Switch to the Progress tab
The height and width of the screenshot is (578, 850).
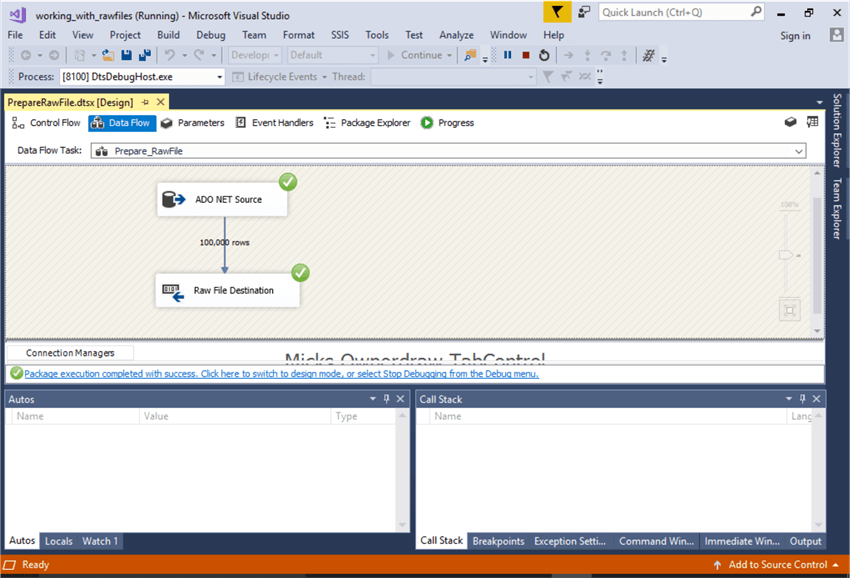448,123
